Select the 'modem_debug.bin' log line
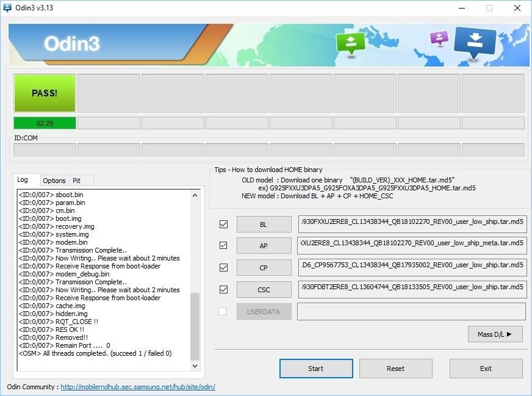Viewport: 532px width, 396px height. click(64, 274)
